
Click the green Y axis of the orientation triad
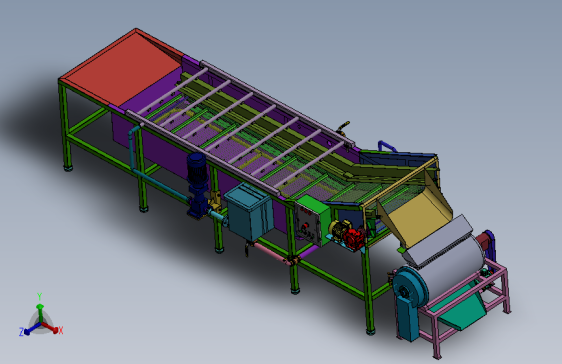40,308
